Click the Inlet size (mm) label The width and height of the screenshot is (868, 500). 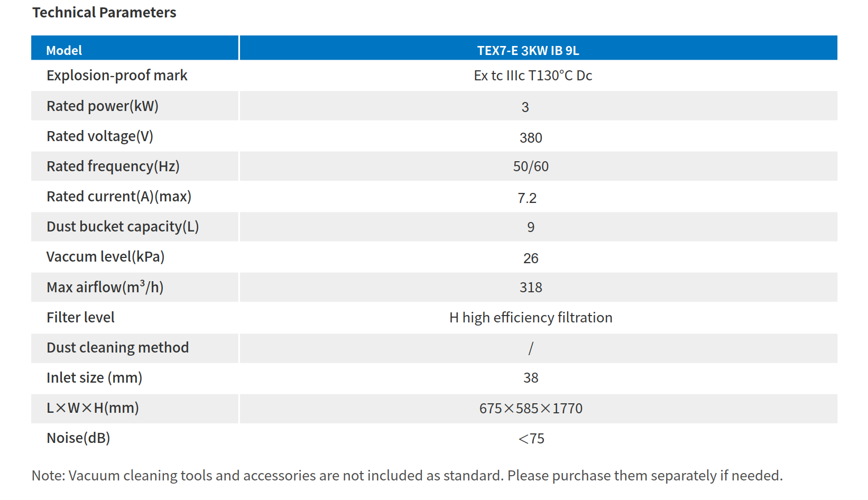pyautogui.click(x=95, y=378)
